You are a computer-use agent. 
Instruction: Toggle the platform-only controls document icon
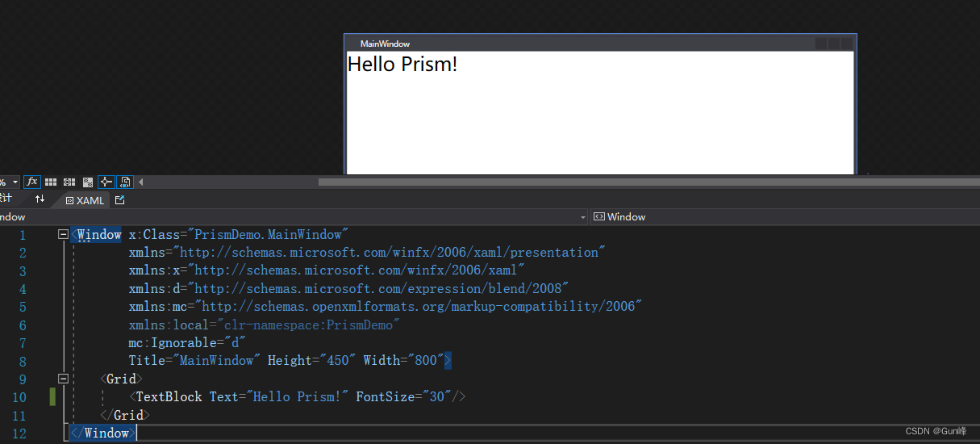[125, 182]
